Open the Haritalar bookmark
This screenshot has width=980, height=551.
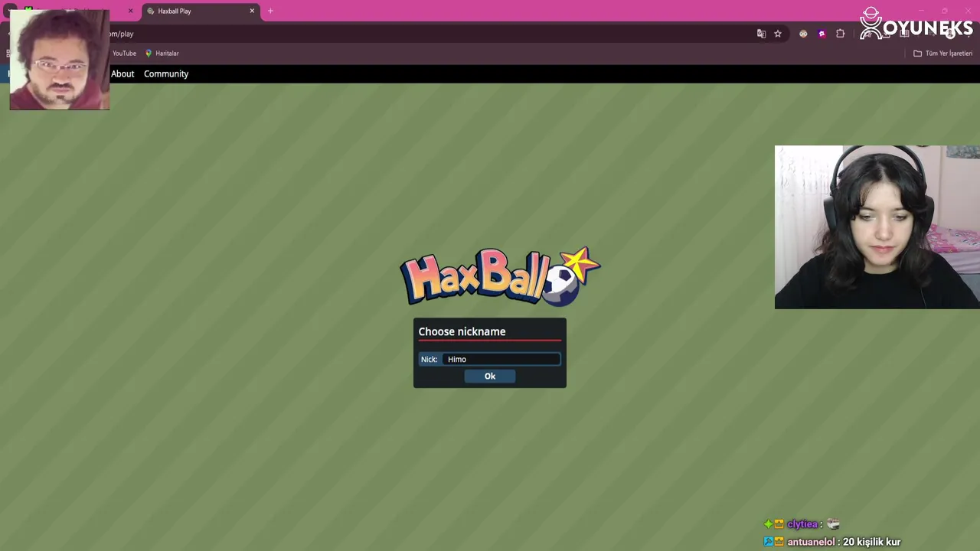pos(162,54)
